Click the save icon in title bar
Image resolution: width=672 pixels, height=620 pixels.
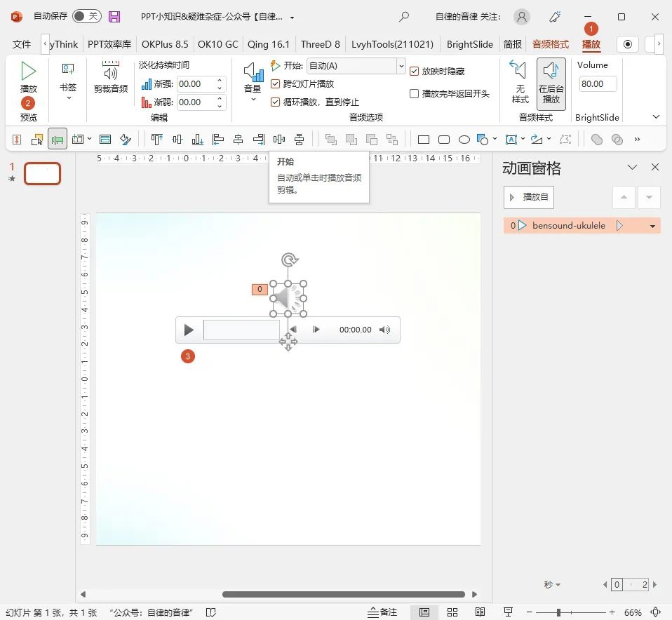pyautogui.click(x=114, y=17)
